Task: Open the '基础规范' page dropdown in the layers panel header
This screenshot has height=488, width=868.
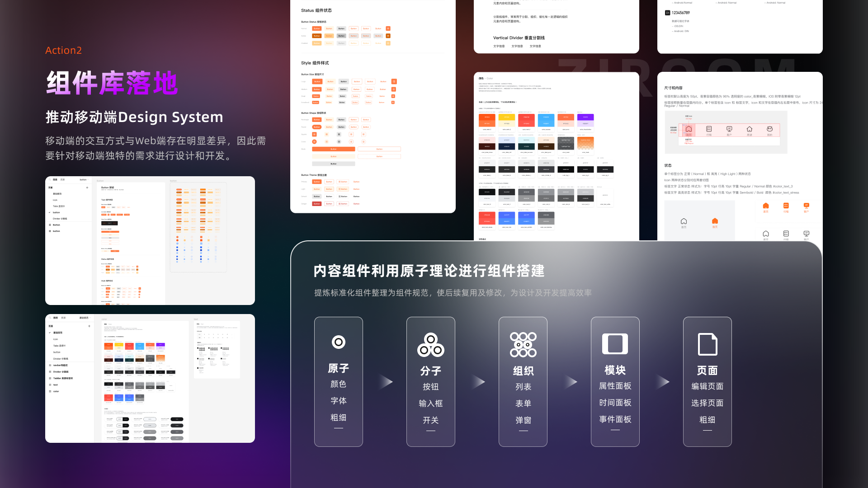Action: pyautogui.click(x=85, y=318)
